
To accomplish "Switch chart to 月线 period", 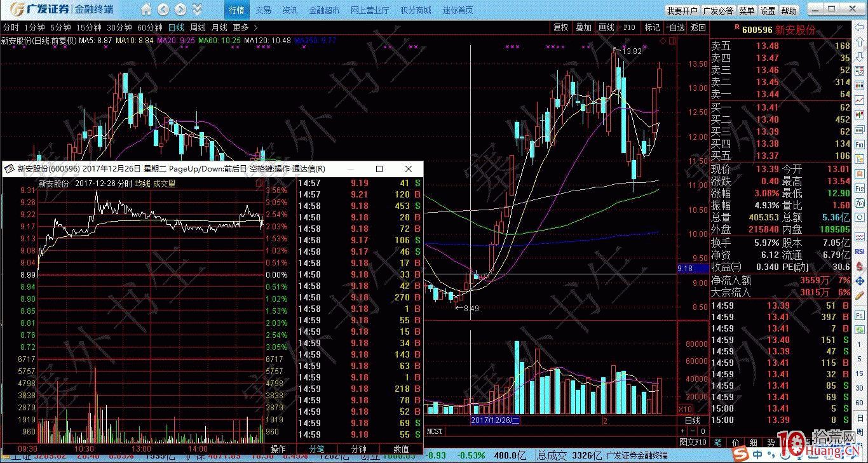I will 219,27.
